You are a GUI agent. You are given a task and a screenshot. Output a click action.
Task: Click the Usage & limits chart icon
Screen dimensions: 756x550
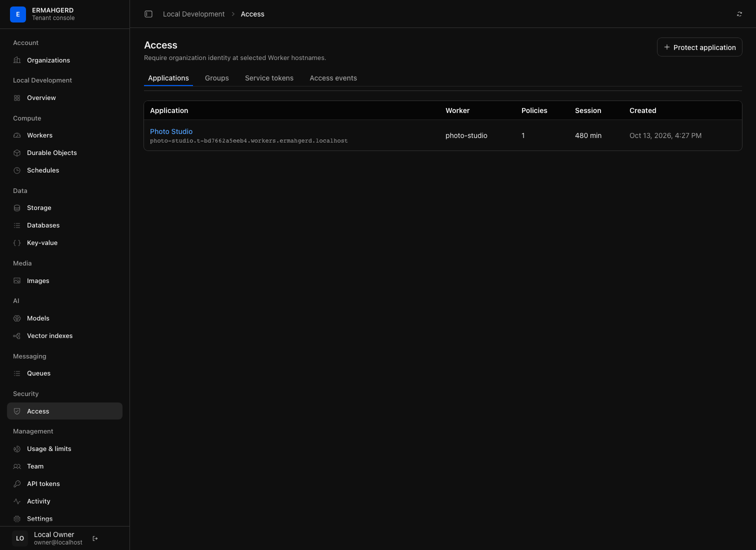[x=17, y=449]
